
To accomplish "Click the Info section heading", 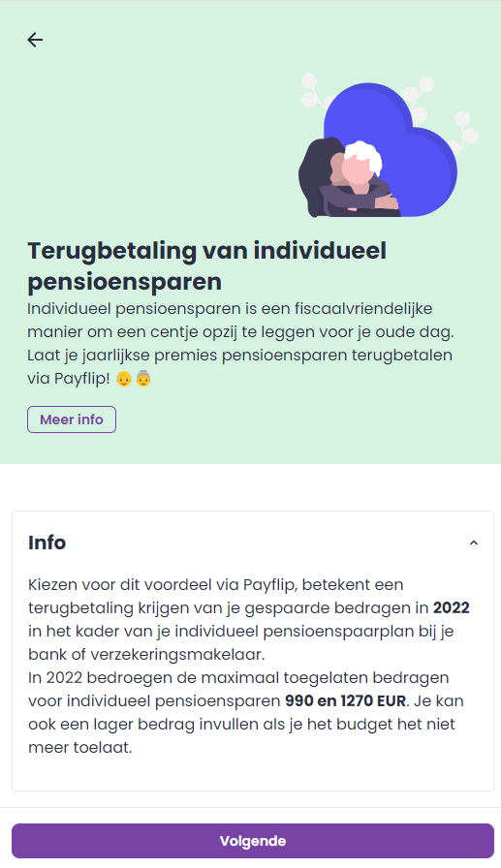I will tap(47, 542).
